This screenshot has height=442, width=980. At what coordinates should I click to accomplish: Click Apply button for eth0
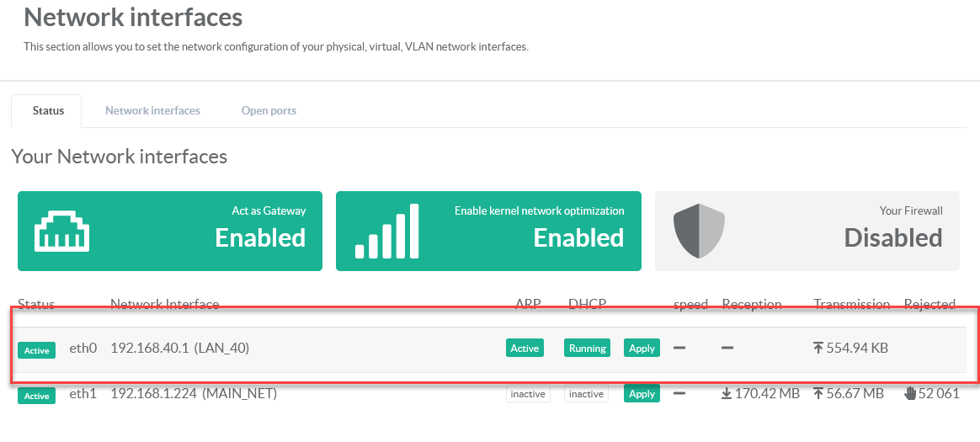(642, 348)
